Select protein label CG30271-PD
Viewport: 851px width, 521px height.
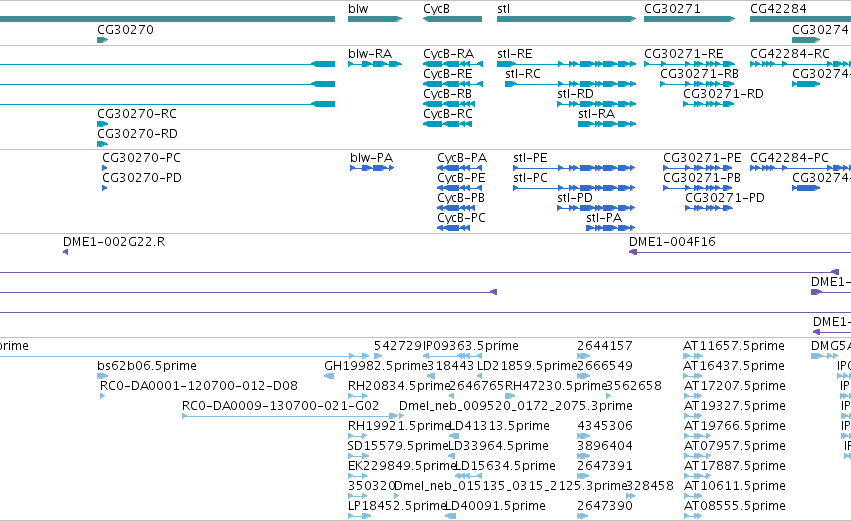point(725,198)
